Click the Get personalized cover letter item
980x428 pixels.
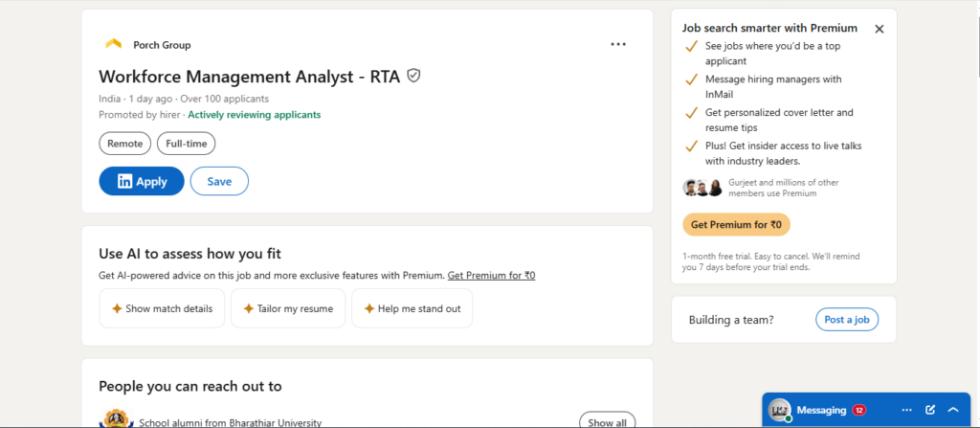pos(779,120)
